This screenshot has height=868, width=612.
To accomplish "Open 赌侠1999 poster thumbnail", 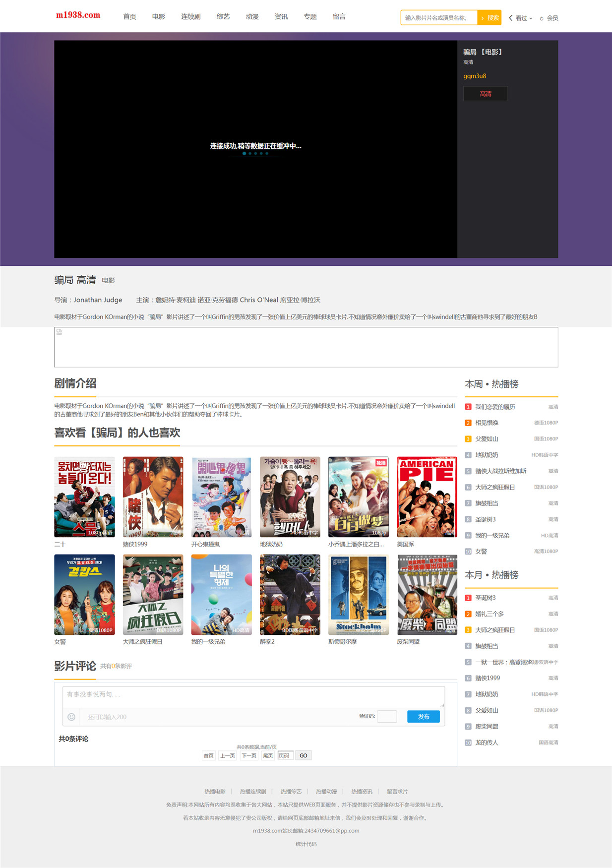I will 153,497.
